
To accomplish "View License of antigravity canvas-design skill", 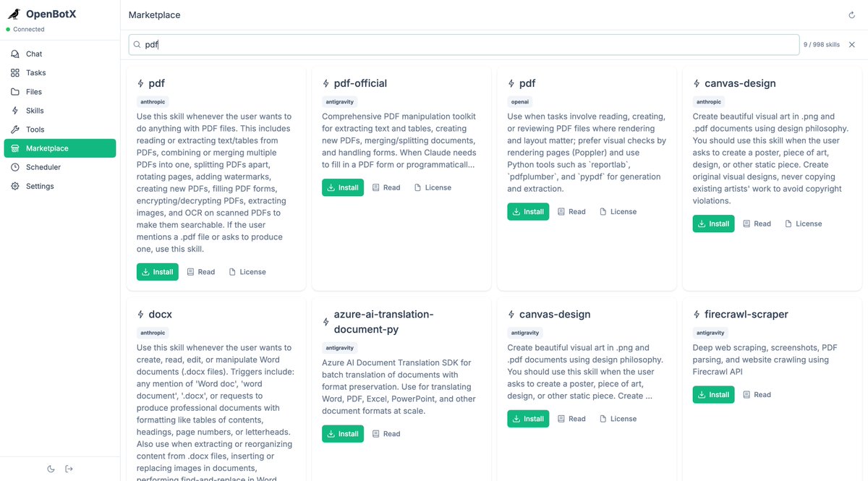I will (x=618, y=419).
